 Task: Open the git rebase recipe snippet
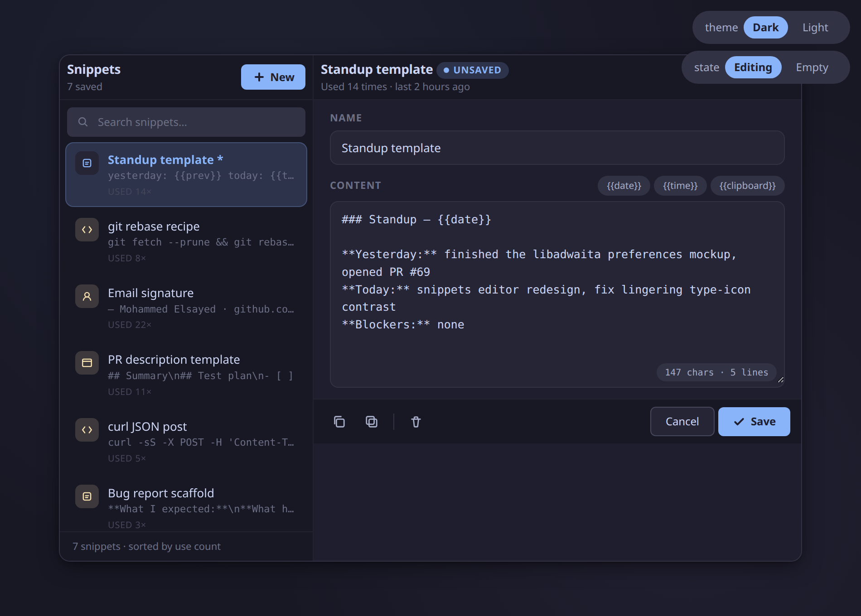[x=186, y=241]
